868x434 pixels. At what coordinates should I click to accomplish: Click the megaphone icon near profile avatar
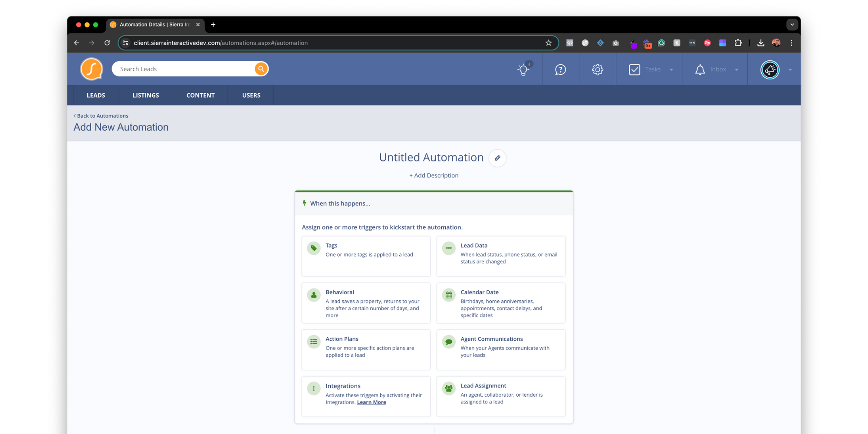point(769,69)
